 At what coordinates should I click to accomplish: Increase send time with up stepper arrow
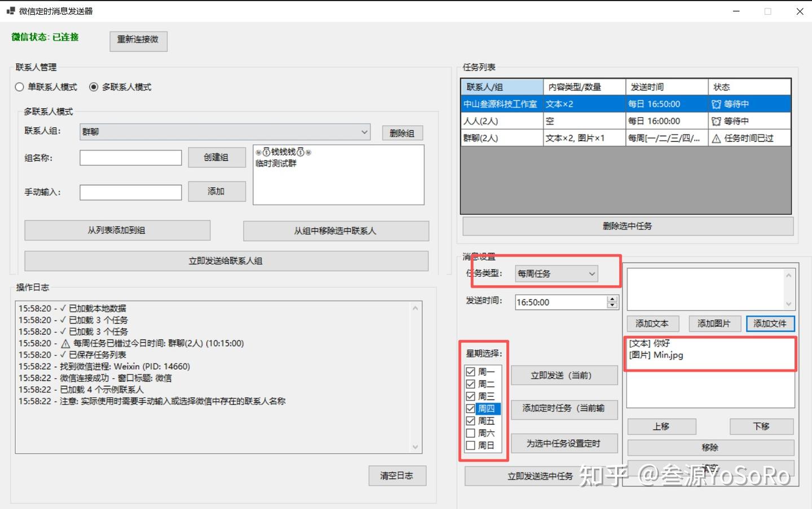click(612, 299)
